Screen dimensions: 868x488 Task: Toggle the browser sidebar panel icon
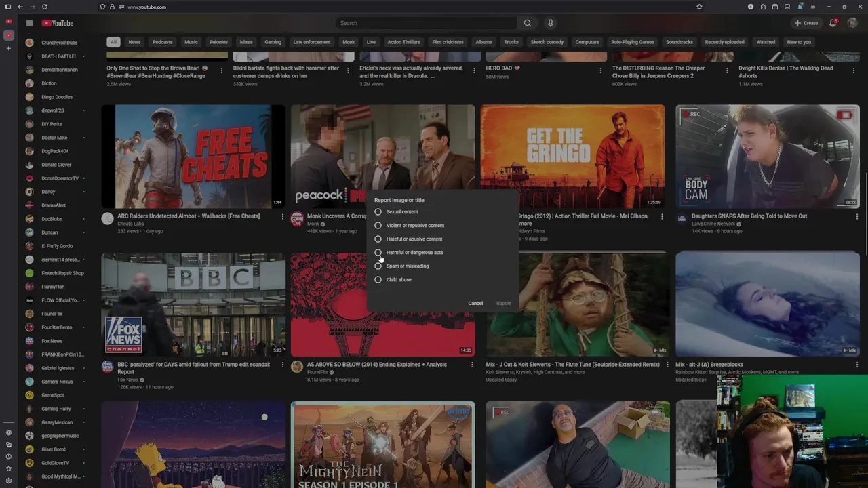click(7, 7)
